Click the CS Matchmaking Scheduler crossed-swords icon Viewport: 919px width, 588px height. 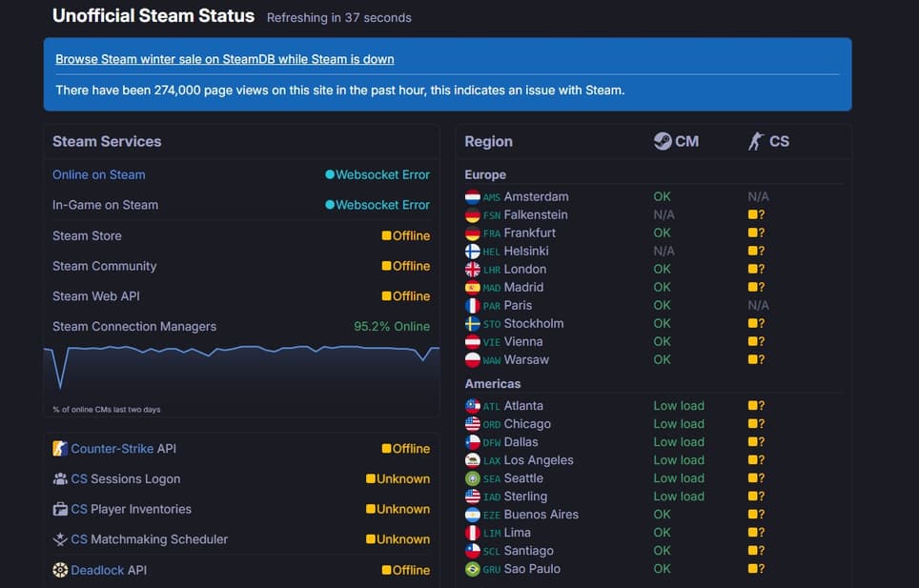click(60, 539)
